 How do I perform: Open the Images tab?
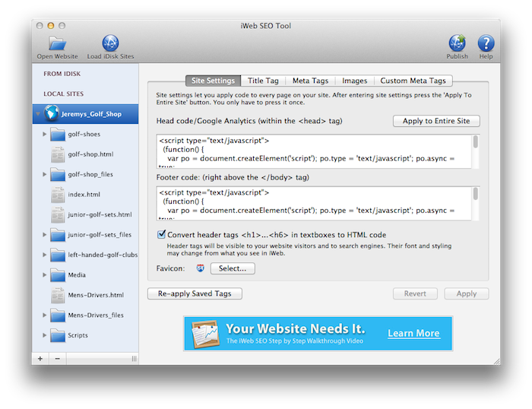pyautogui.click(x=355, y=81)
